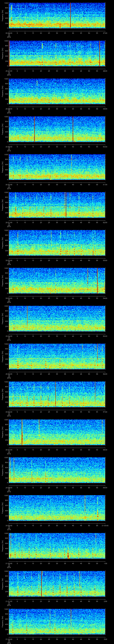This screenshot has height=644, width=114.
Task: Open the spectrogram panel starting at 20:48:00
Action: 57,91
